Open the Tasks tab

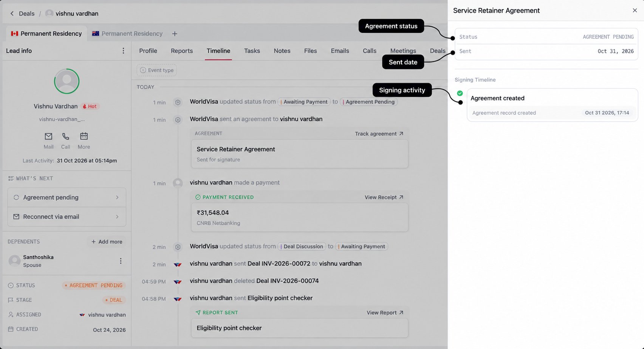[x=252, y=51]
